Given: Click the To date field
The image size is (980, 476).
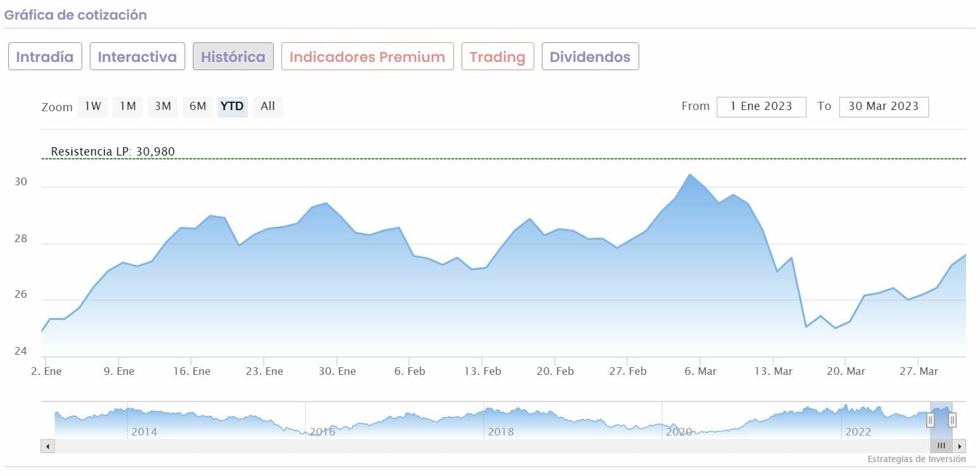Looking at the screenshot, I should [x=883, y=107].
